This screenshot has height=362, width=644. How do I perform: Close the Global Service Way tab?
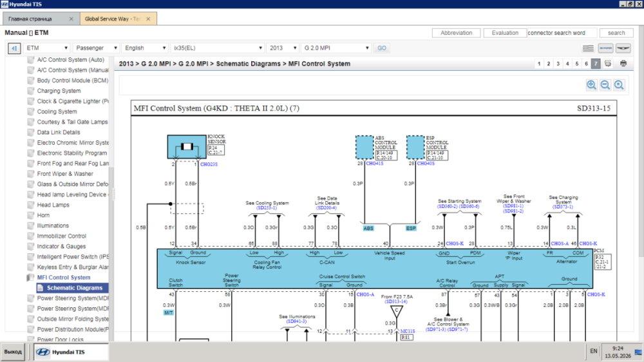pyautogui.click(x=148, y=19)
